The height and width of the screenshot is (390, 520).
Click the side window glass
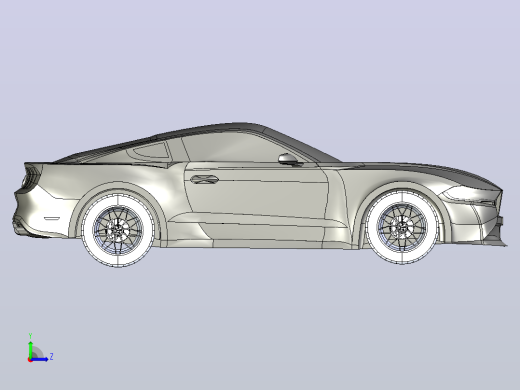tap(242, 148)
